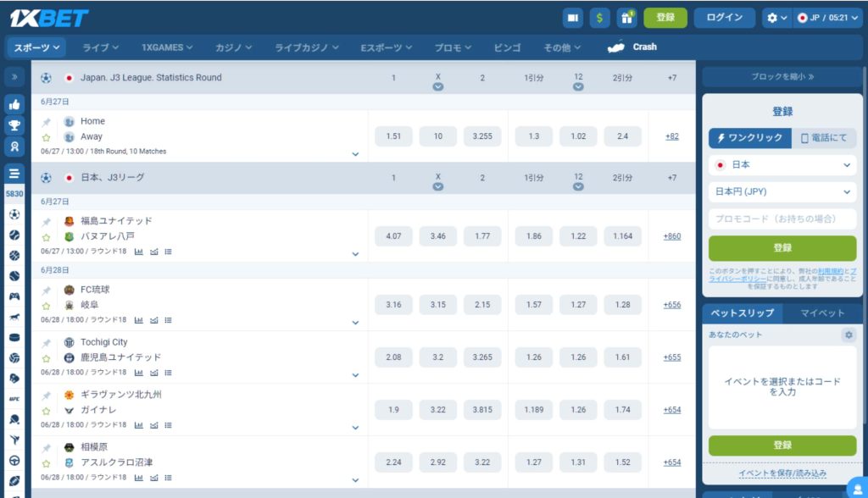
Task: Open the その他 menu
Action: [562, 47]
